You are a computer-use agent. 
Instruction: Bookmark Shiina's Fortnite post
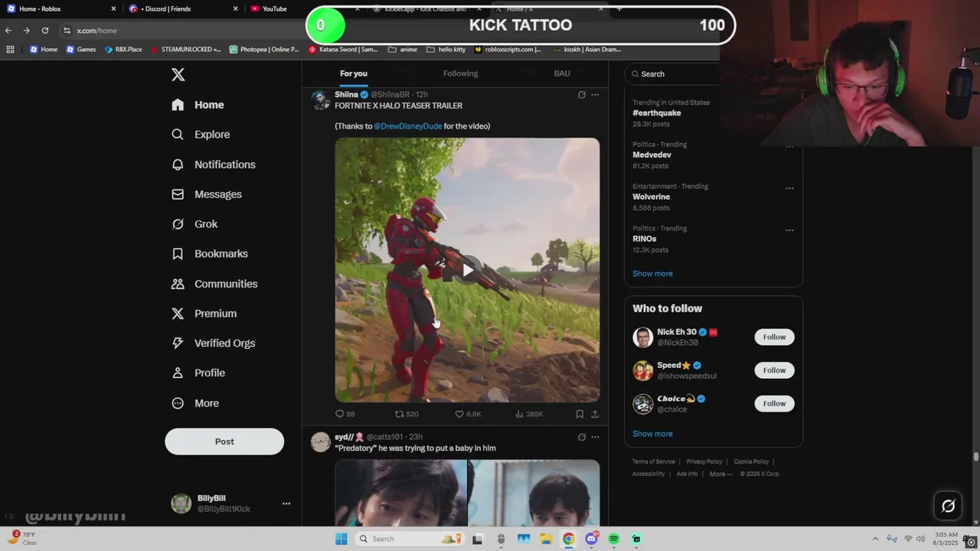point(580,414)
